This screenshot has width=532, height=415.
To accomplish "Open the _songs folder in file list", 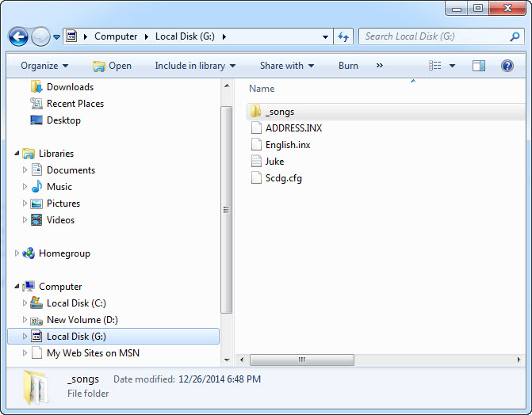I will pos(279,112).
